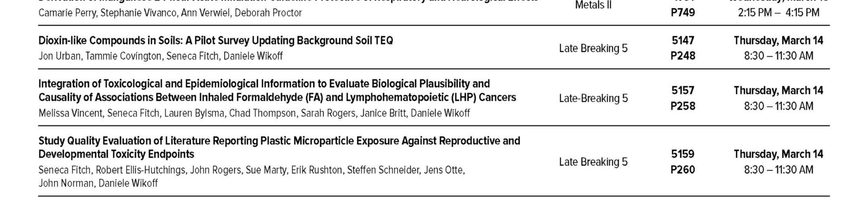Click the Melissa Vincent author line
Image resolution: width=868 pixels, height=217 pixels.
tap(254, 113)
